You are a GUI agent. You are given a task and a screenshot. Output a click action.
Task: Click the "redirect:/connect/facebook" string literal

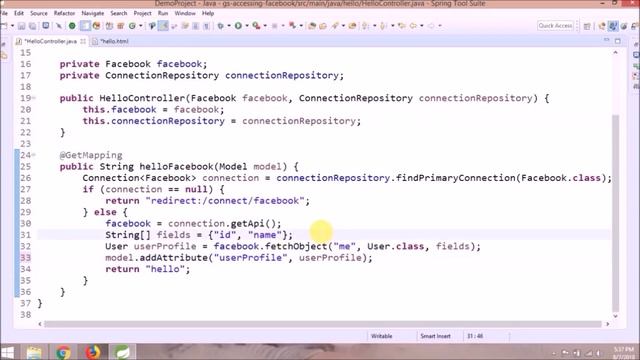(x=225, y=201)
